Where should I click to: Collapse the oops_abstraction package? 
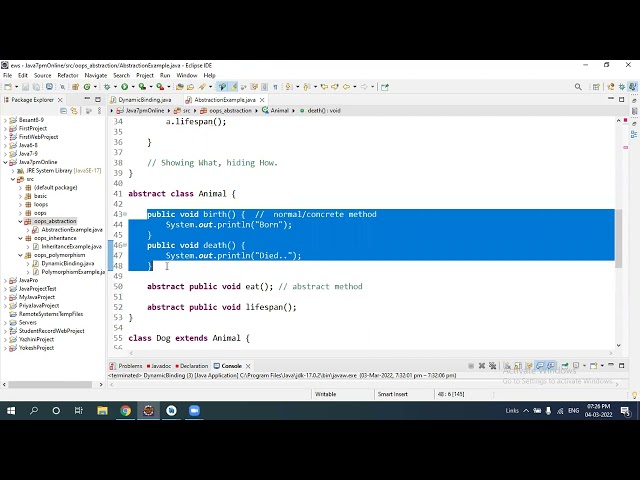(20, 221)
